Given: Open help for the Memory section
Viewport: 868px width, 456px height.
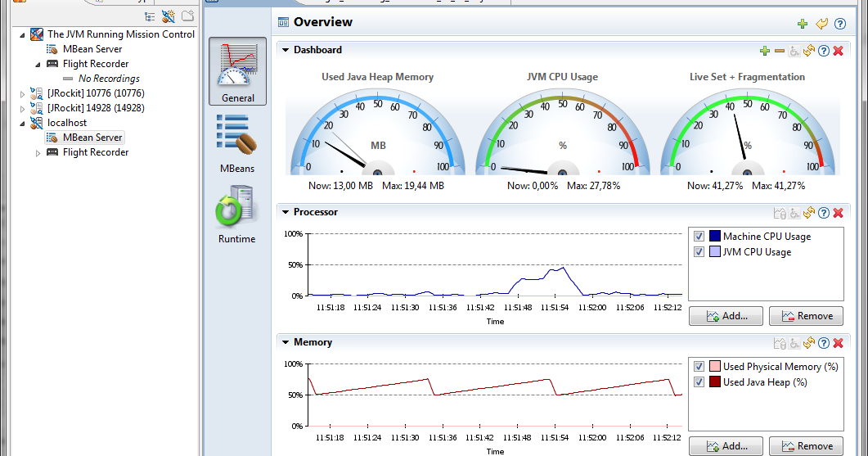Looking at the screenshot, I should [824, 344].
